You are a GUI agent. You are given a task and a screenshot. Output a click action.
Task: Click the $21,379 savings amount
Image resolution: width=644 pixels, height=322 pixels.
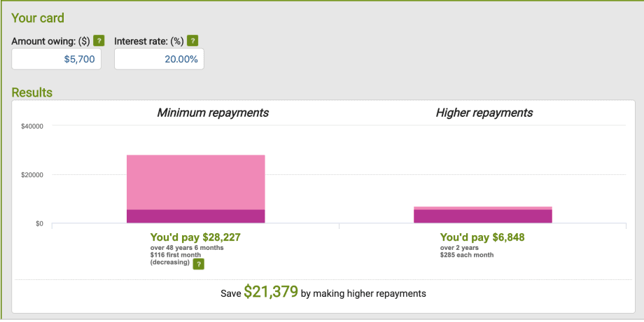pos(270,293)
